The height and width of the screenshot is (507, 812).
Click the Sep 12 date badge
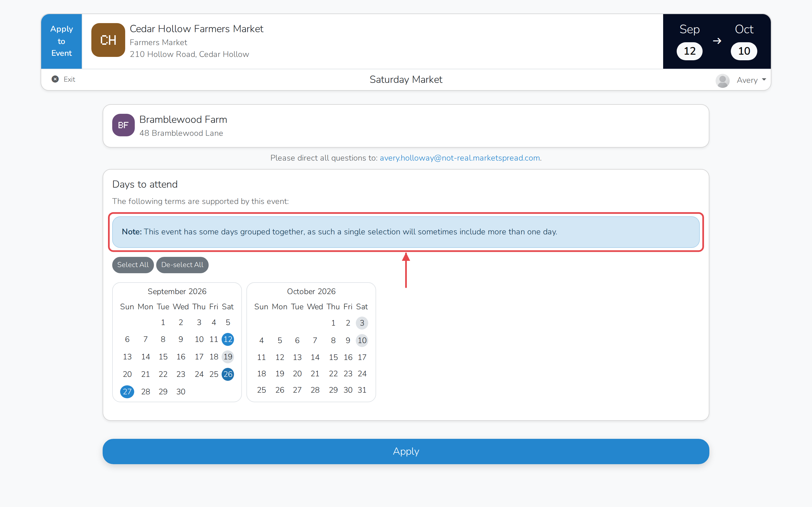689,51
